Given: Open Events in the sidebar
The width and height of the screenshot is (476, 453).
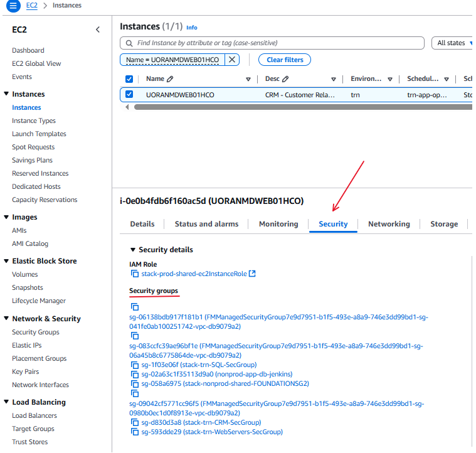Looking at the screenshot, I should tap(21, 77).
